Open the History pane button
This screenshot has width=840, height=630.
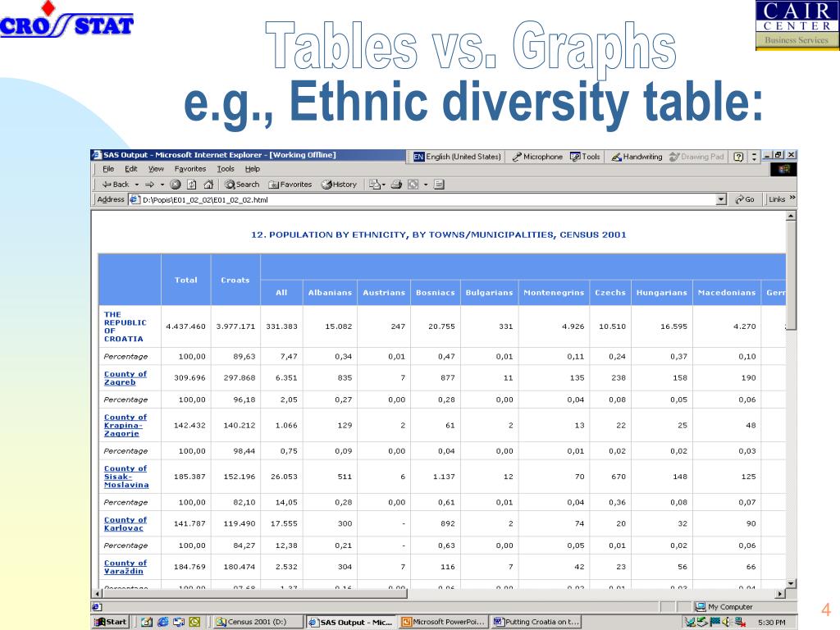coord(339,185)
